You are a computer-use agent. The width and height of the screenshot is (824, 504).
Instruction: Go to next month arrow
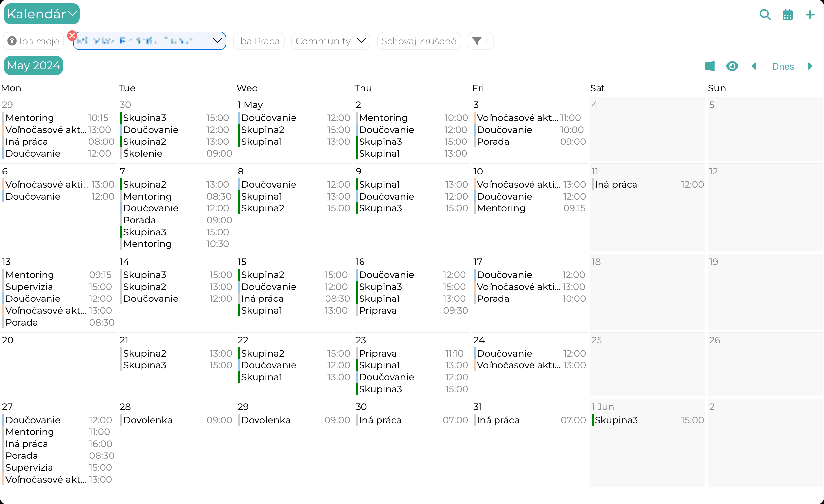pyautogui.click(x=810, y=66)
